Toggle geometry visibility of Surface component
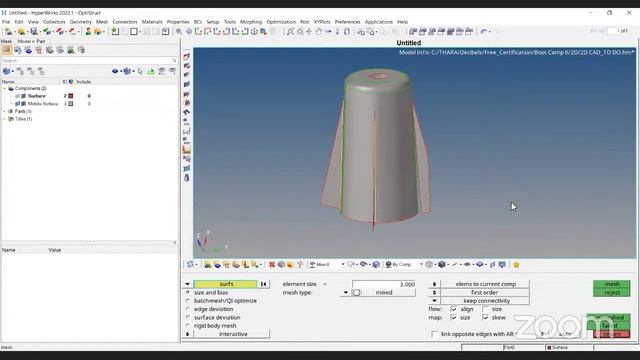This screenshot has height=360, width=640. point(23,96)
